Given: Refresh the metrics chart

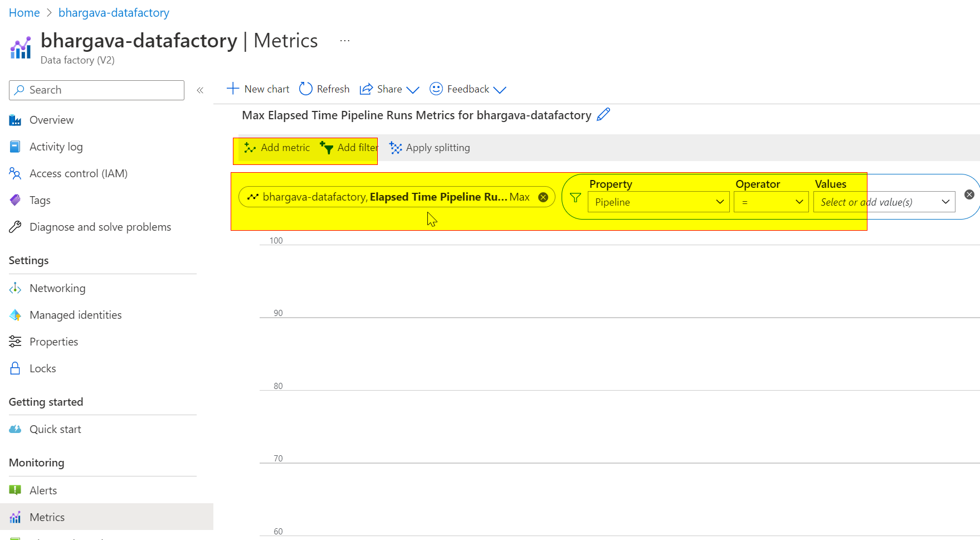Looking at the screenshot, I should pos(324,89).
